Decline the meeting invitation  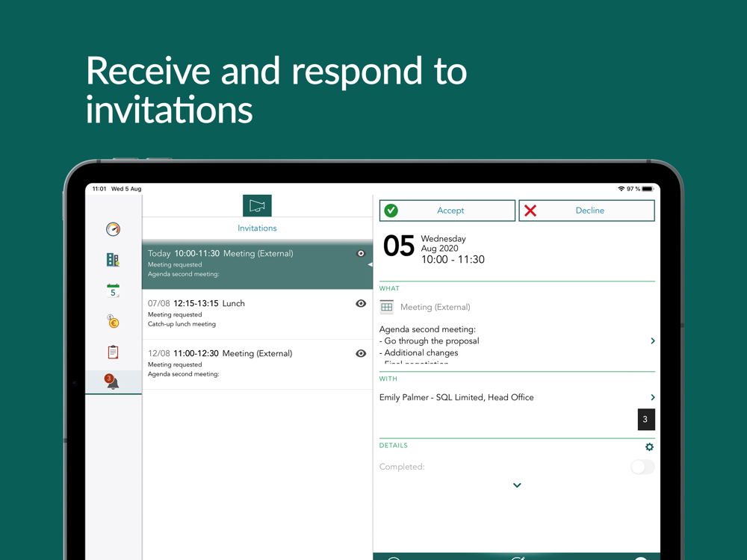click(587, 211)
